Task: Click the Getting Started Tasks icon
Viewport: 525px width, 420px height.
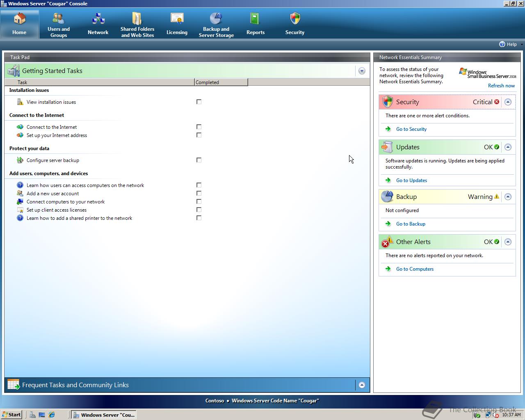Action: (14, 71)
